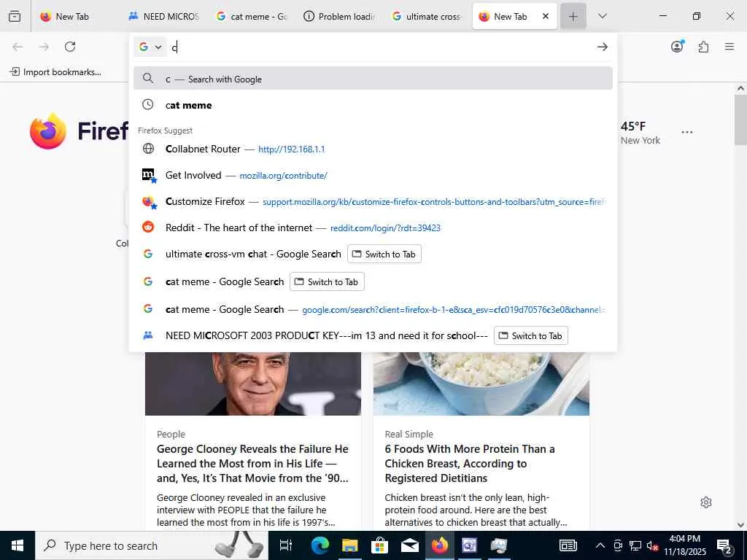Open the Customize Firefox support suggestion
Screen dimensions: 747x560
[x=373, y=201]
